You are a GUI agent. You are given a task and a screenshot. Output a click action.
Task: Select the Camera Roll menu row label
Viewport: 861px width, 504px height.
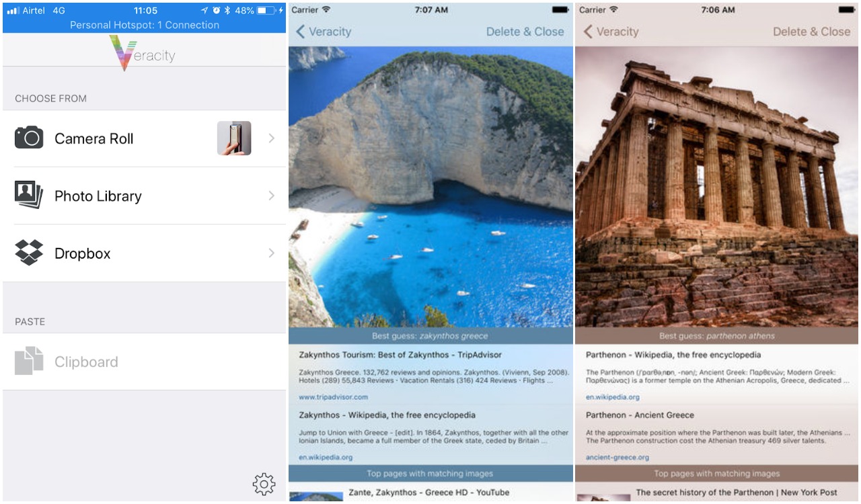pos(94,139)
